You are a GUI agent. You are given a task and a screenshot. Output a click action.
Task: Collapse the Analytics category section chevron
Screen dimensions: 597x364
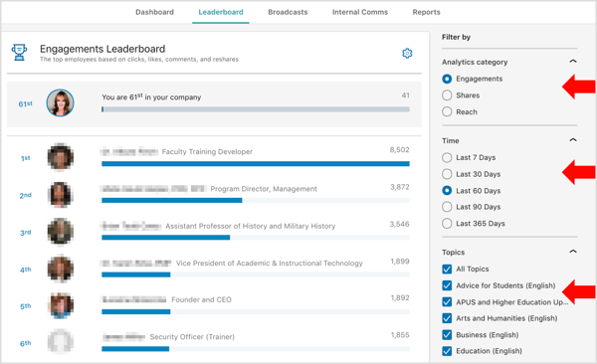click(573, 61)
